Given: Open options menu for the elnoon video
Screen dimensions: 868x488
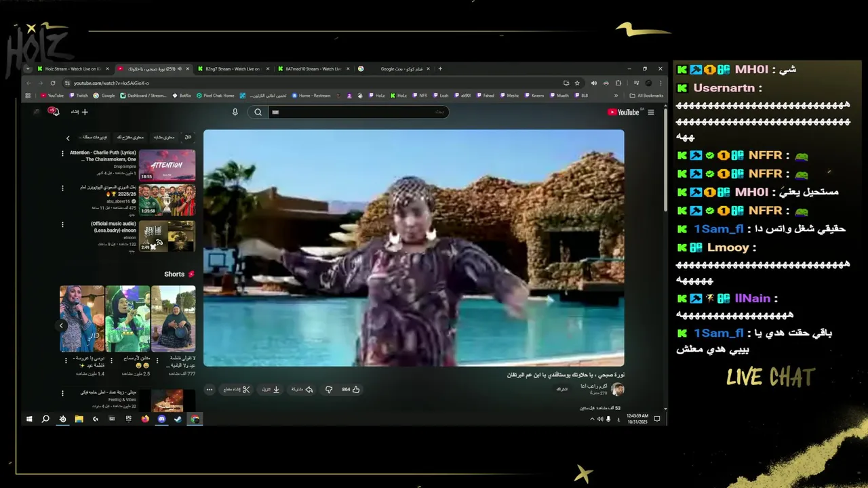Looking at the screenshot, I should (63, 225).
